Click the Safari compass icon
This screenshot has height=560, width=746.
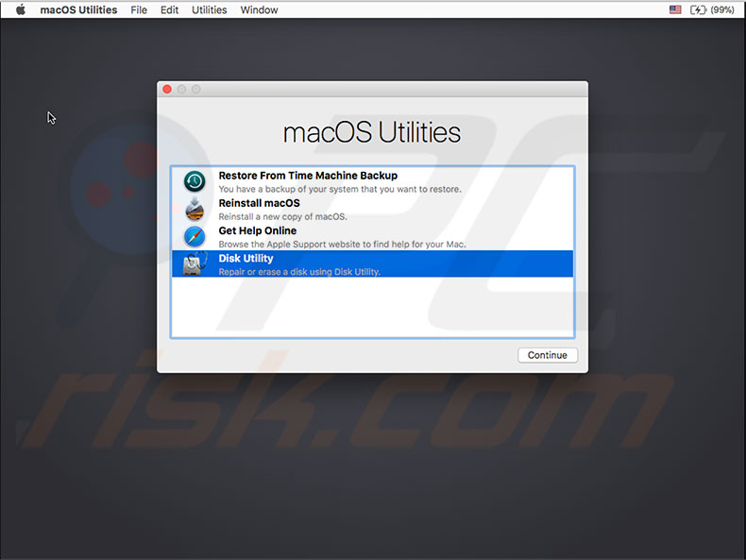tap(195, 236)
